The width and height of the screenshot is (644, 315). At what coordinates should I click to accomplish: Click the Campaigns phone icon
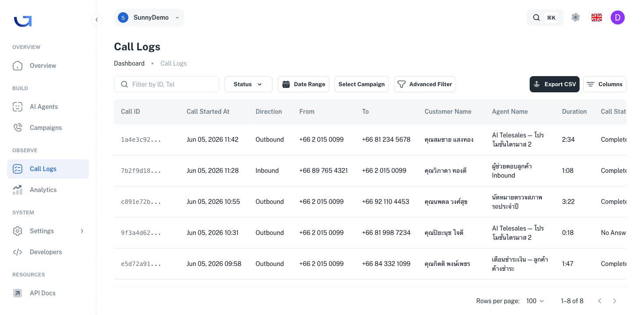(18, 128)
